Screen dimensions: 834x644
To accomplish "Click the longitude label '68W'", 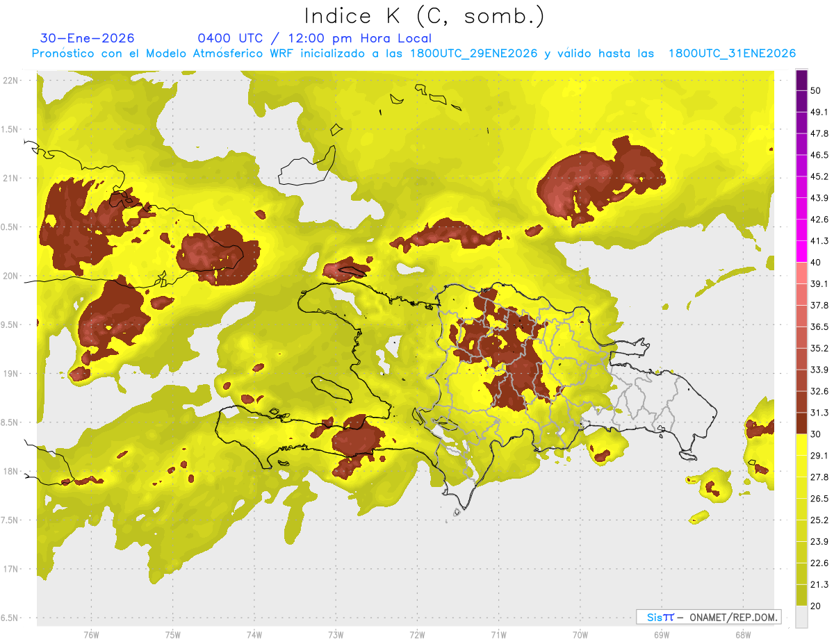I will (743, 635).
